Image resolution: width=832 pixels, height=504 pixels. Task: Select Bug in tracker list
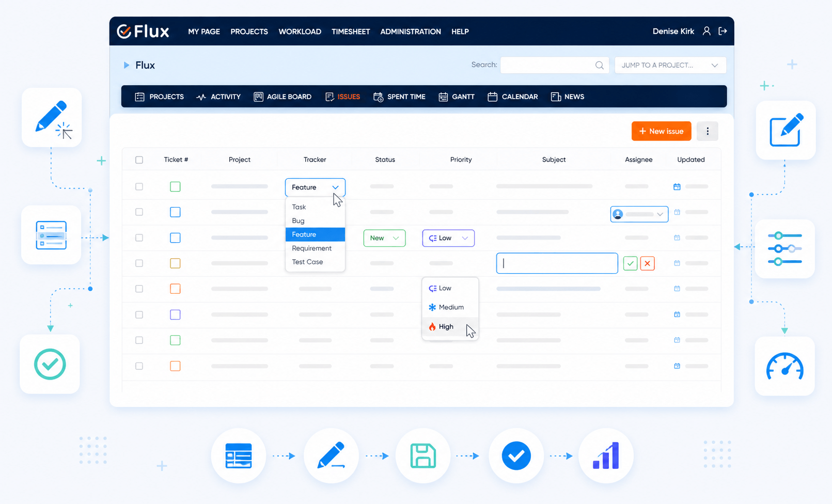315,220
